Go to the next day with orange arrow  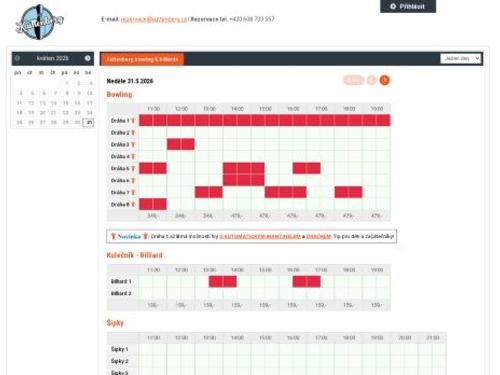pos(384,80)
